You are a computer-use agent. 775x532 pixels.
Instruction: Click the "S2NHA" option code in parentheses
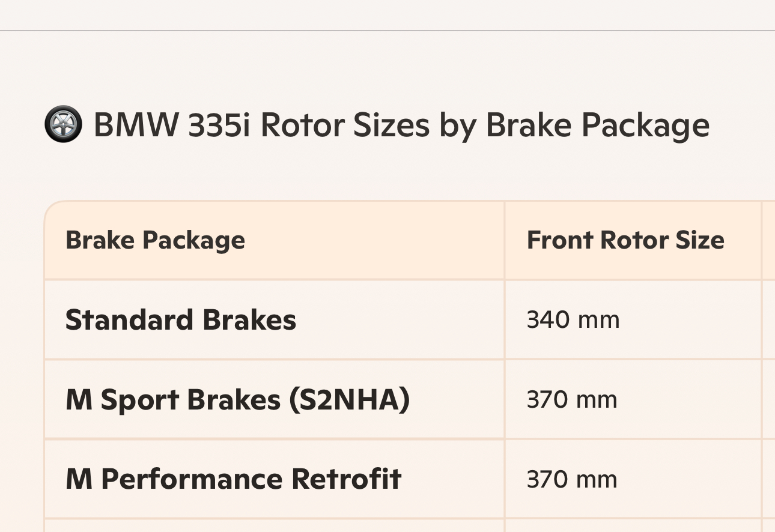(x=350, y=400)
